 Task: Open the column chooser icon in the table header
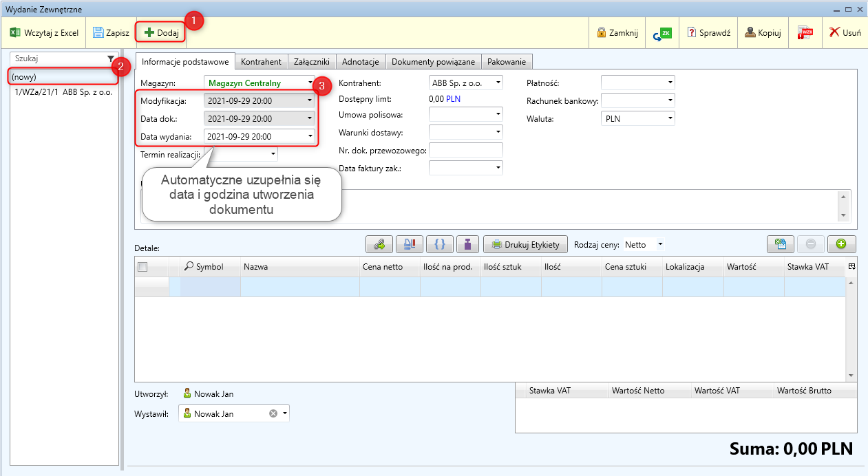click(x=851, y=266)
